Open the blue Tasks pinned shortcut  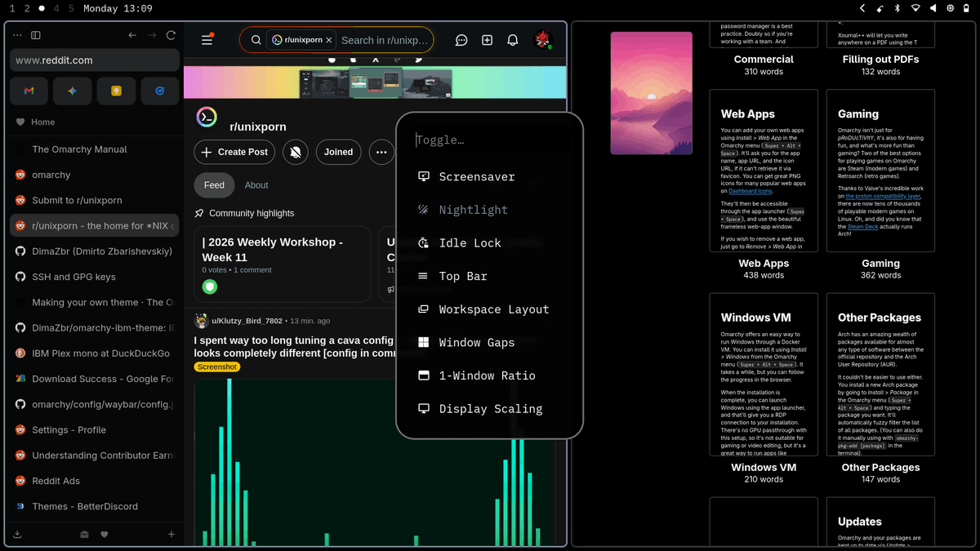tap(160, 91)
